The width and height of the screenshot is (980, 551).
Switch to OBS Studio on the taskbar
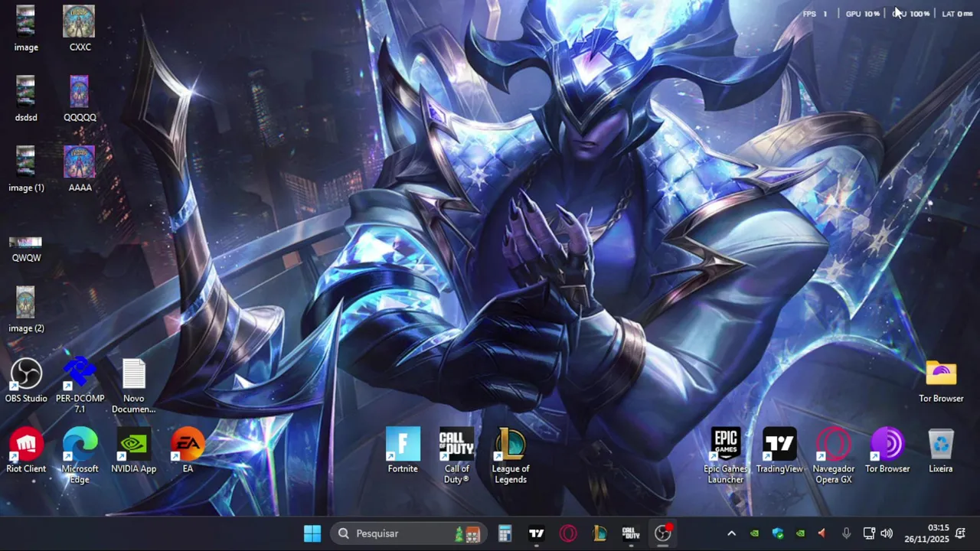coord(663,533)
